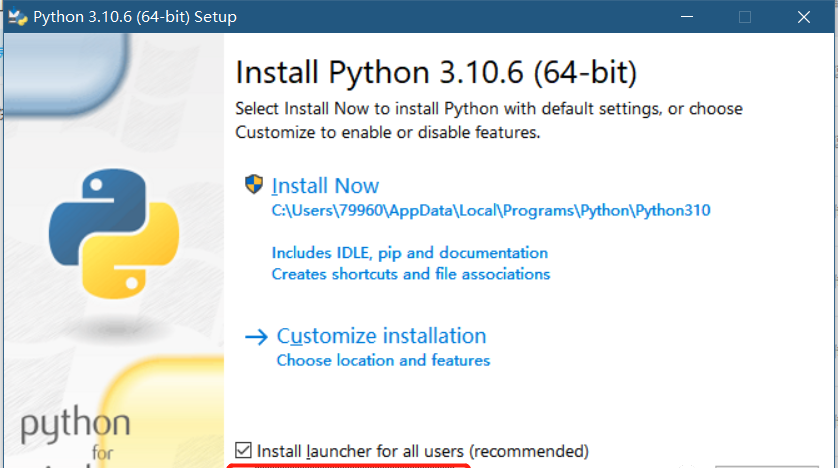Click the greyed-out maximize button
Viewport: 838px width, 468px height.
point(744,17)
